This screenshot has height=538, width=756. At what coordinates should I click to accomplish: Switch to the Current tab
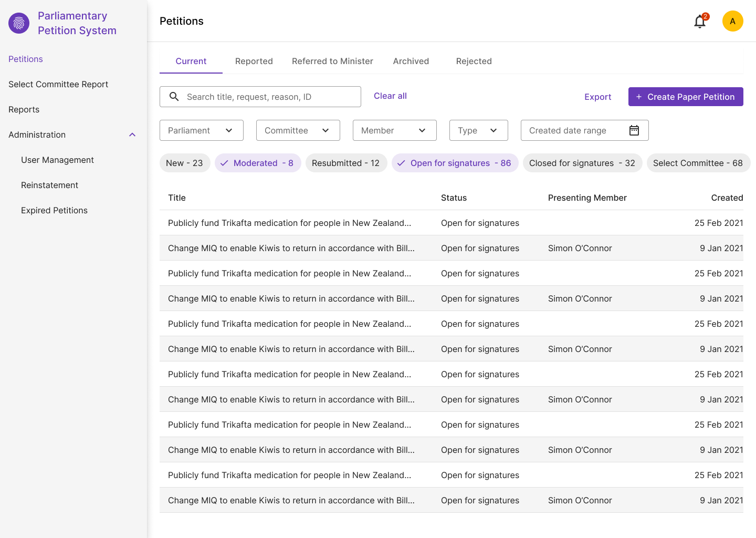click(191, 61)
